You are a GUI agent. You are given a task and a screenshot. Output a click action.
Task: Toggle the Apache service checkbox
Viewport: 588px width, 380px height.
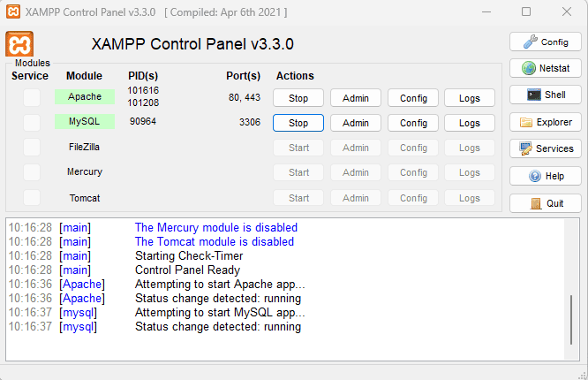coord(32,97)
